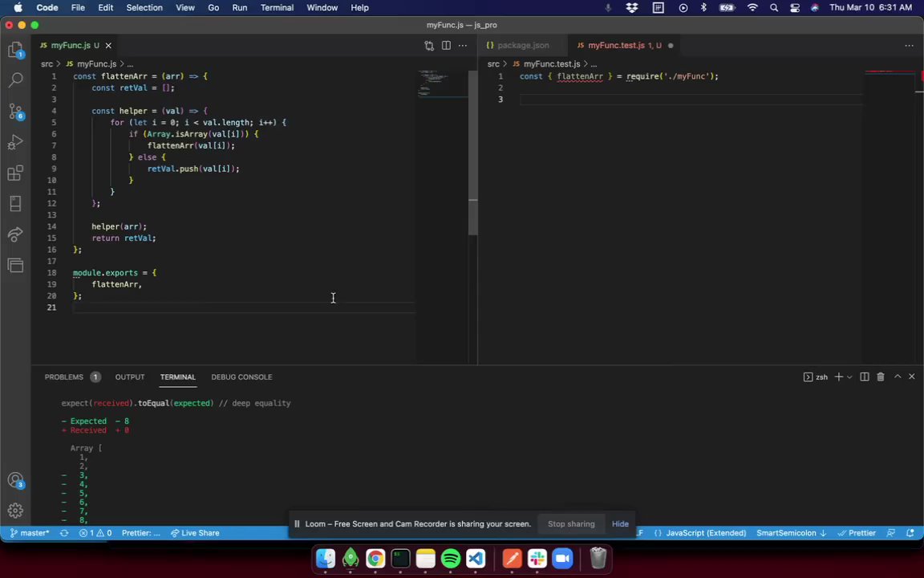Open Spotlight search in macOS menu bar
The image size is (924, 578).
click(774, 8)
